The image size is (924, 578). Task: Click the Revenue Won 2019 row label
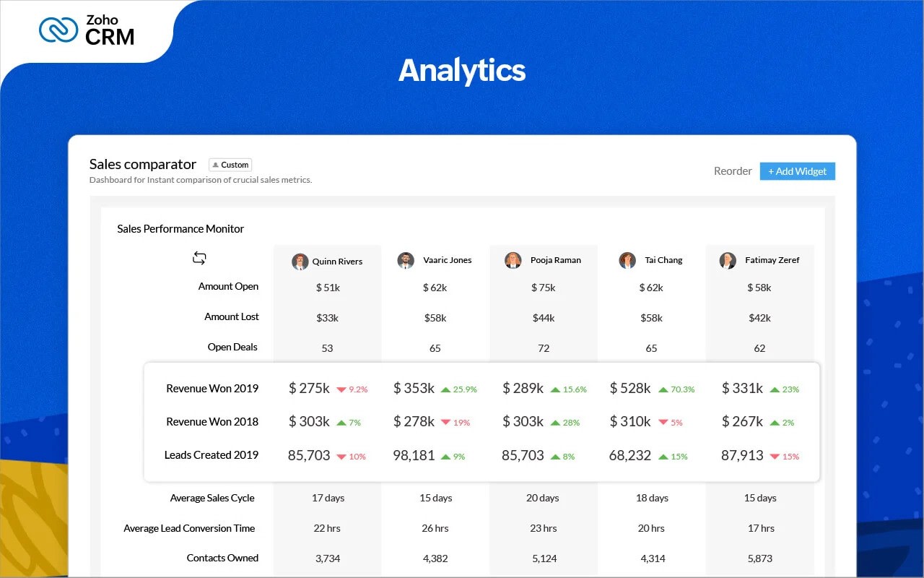[x=212, y=389]
